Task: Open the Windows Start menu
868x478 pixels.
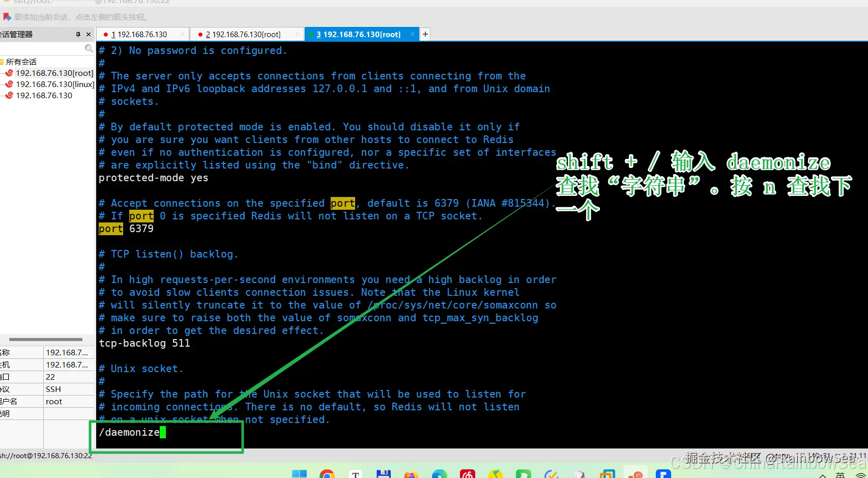Action: click(x=299, y=473)
